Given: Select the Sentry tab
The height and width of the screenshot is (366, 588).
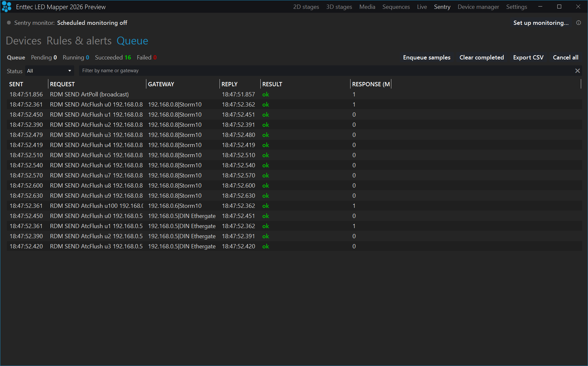Looking at the screenshot, I should (x=442, y=7).
